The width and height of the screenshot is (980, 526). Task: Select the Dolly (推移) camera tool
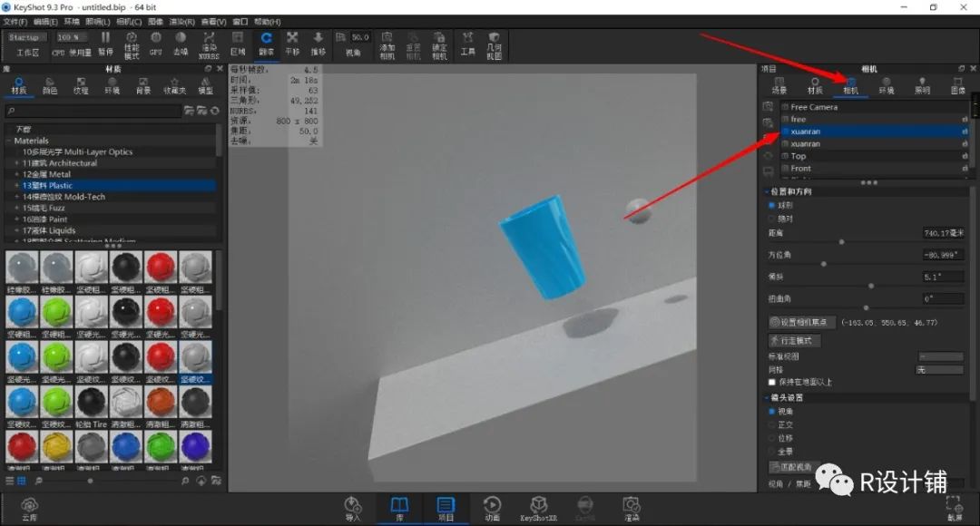318,44
